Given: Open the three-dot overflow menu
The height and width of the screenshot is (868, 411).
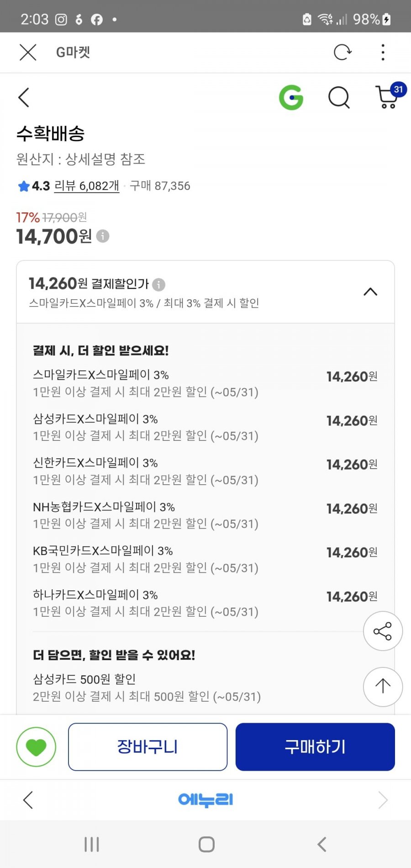Looking at the screenshot, I should pos(383,52).
